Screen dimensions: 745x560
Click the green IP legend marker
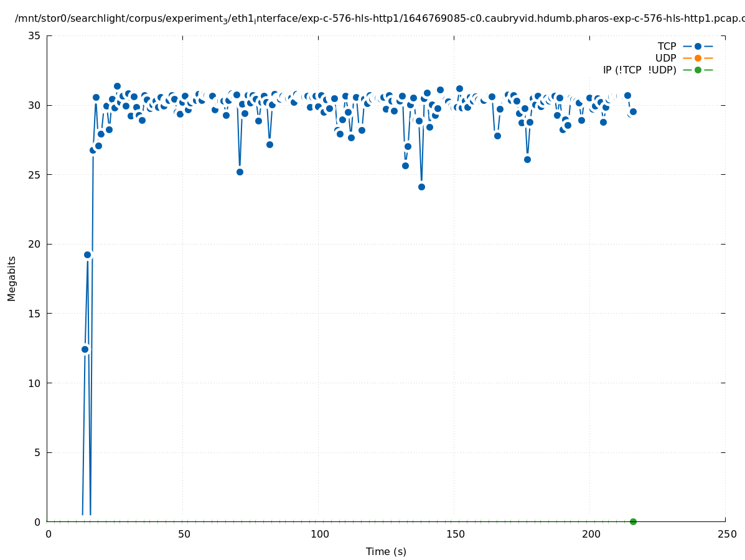coord(698,70)
